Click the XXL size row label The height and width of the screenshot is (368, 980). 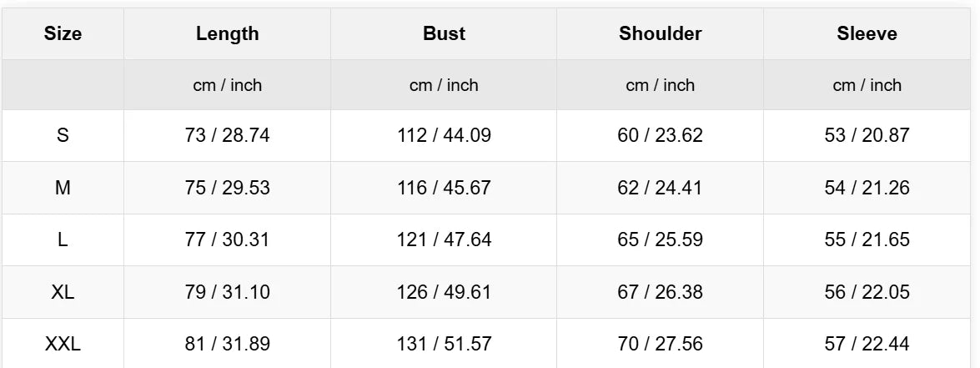tap(63, 343)
